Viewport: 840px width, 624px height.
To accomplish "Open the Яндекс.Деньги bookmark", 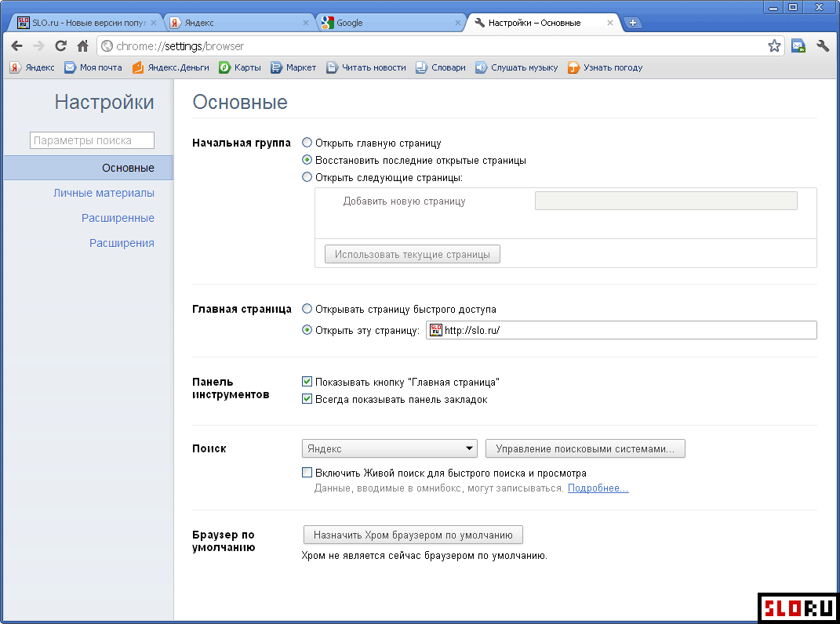I will pyautogui.click(x=171, y=67).
